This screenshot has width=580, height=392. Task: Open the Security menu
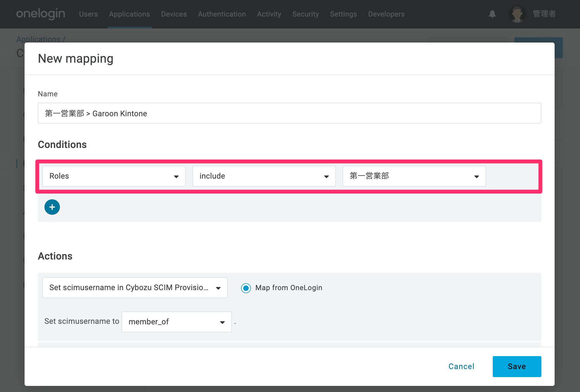coord(306,14)
